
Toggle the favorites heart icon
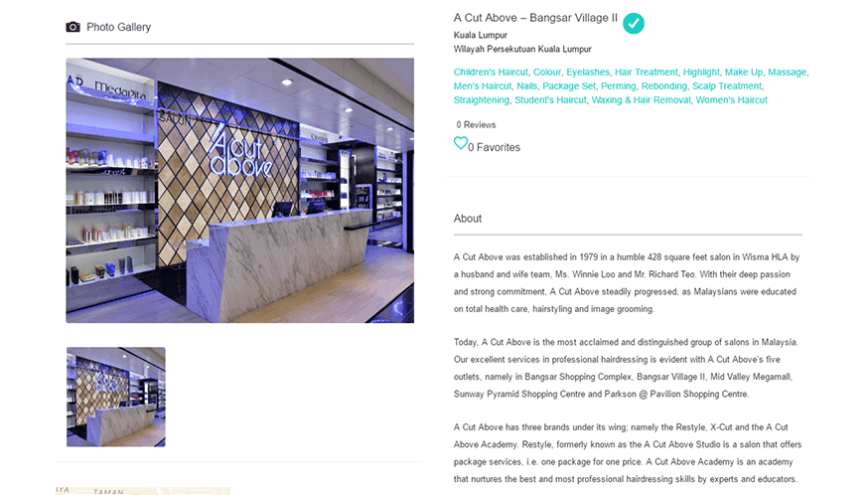[x=461, y=143]
